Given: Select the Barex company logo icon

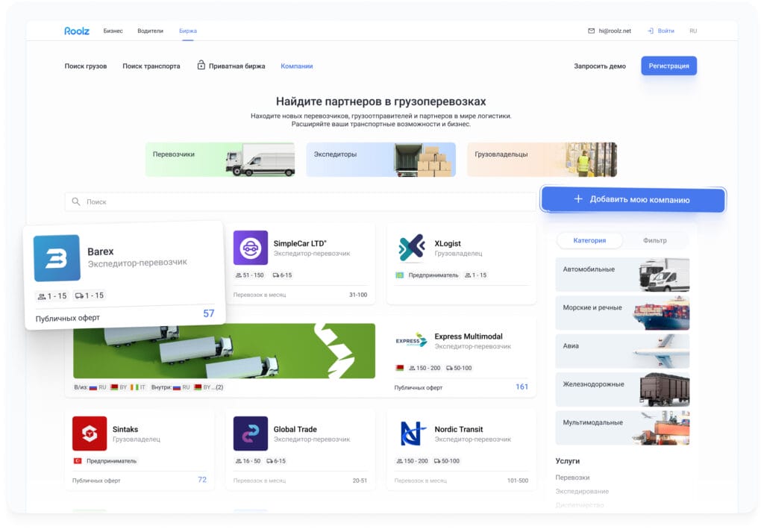Looking at the screenshot, I should pos(57,258).
